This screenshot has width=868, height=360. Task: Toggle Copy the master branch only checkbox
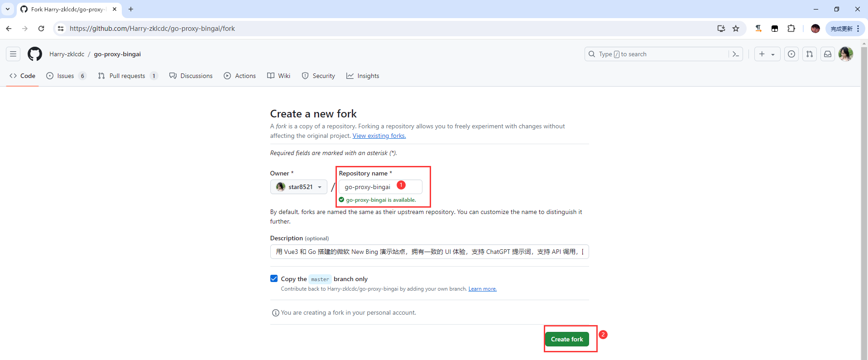[274, 278]
